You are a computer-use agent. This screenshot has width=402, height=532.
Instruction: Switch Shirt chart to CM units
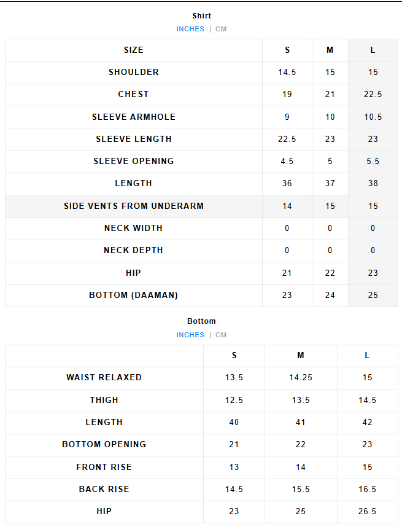tap(221, 29)
